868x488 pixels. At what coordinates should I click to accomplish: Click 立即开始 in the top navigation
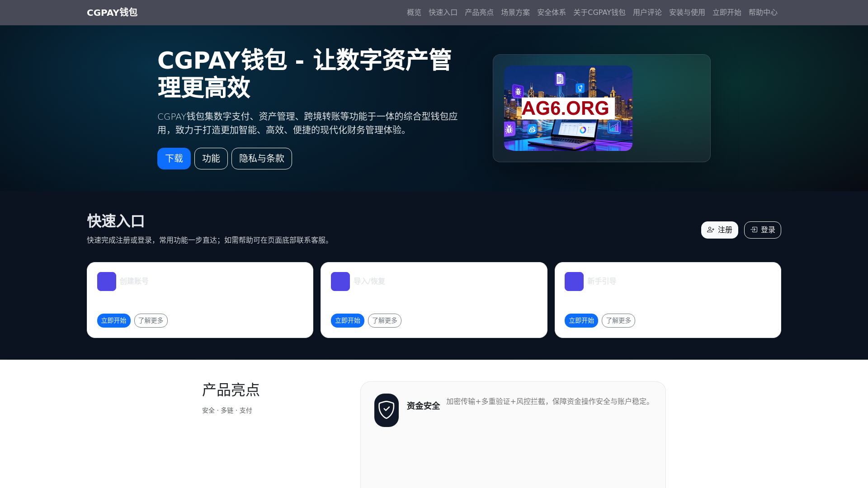tap(727, 13)
